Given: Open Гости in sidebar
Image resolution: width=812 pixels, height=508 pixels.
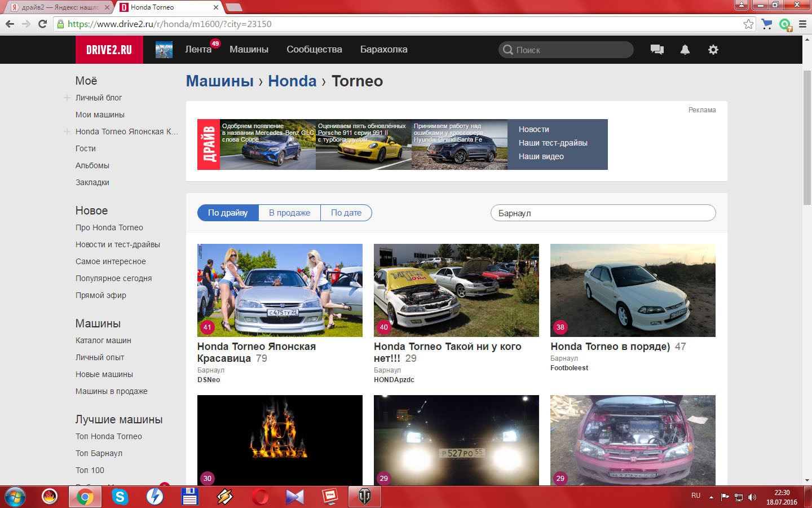Looking at the screenshot, I should [86, 148].
